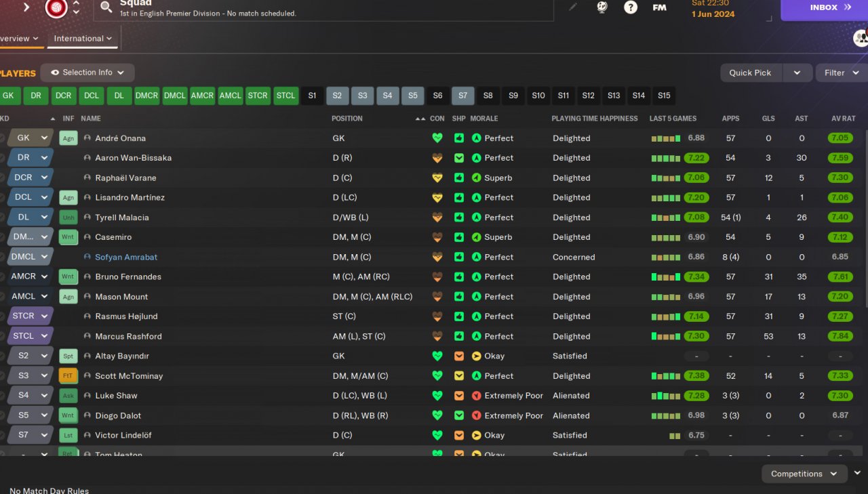The width and height of the screenshot is (868, 494).
Task: Toggle the S3 substitute slot chip
Action: pos(362,96)
